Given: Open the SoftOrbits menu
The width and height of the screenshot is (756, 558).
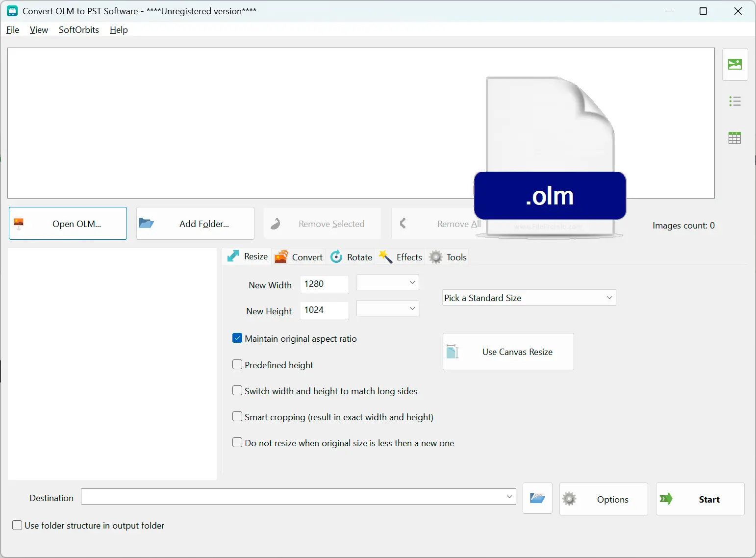Looking at the screenshot, I should (x=79, y=30).
